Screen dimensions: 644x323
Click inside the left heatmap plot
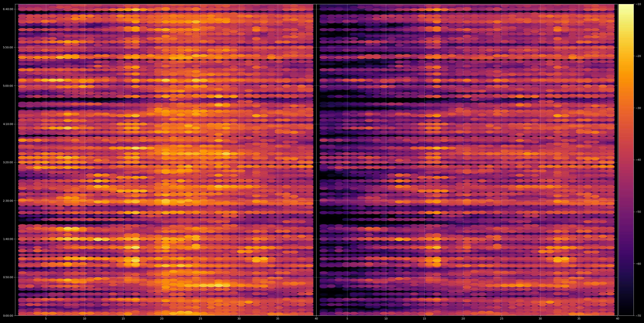point(166,160)
